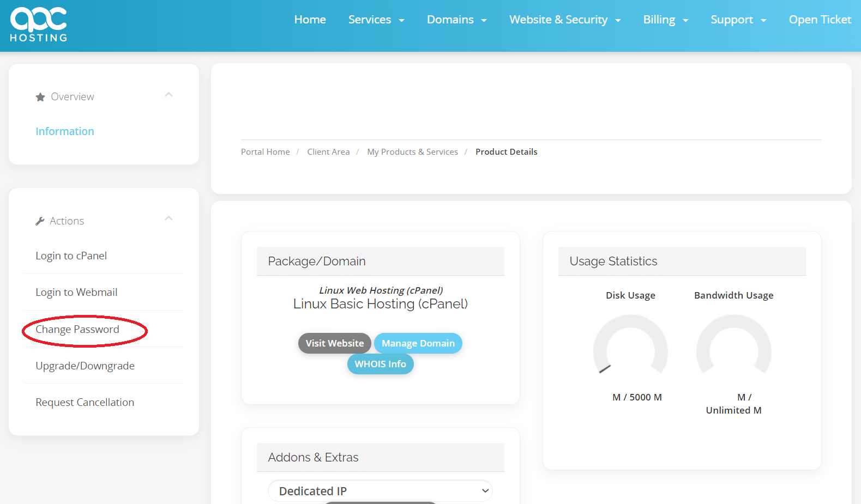The height and width of the screenshot is (504, 861).
Task: Select Information in Overview sidebar
Action: [65, 131]
